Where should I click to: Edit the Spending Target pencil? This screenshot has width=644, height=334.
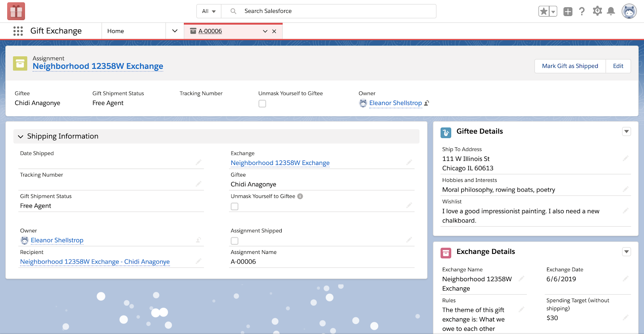point(625,318)
